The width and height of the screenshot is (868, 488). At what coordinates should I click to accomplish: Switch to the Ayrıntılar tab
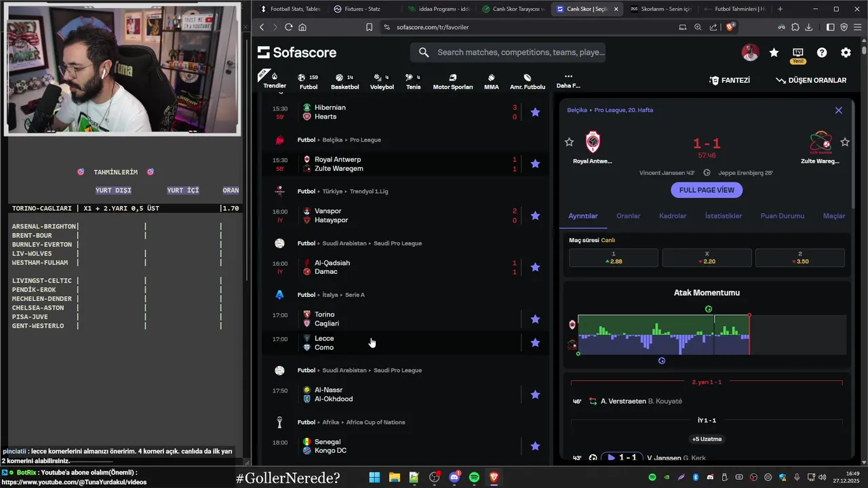(x=583, y=216)
